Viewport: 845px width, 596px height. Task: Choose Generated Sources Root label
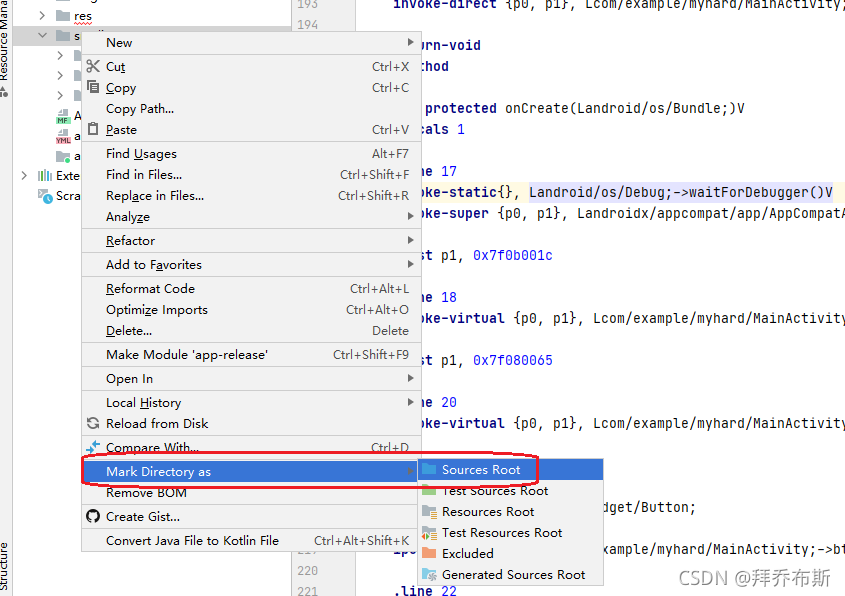(x=513, y=574)
